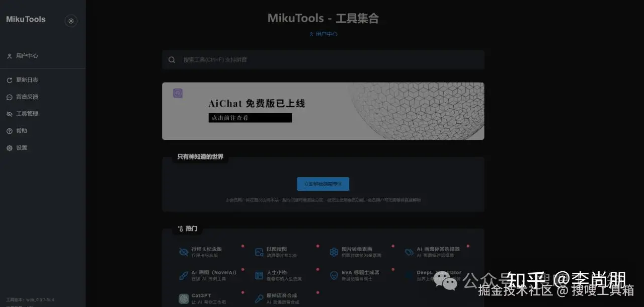Click the 留言反馈 chat bubble icon
This screenshot has width=644, height=307.
point(9,97)
